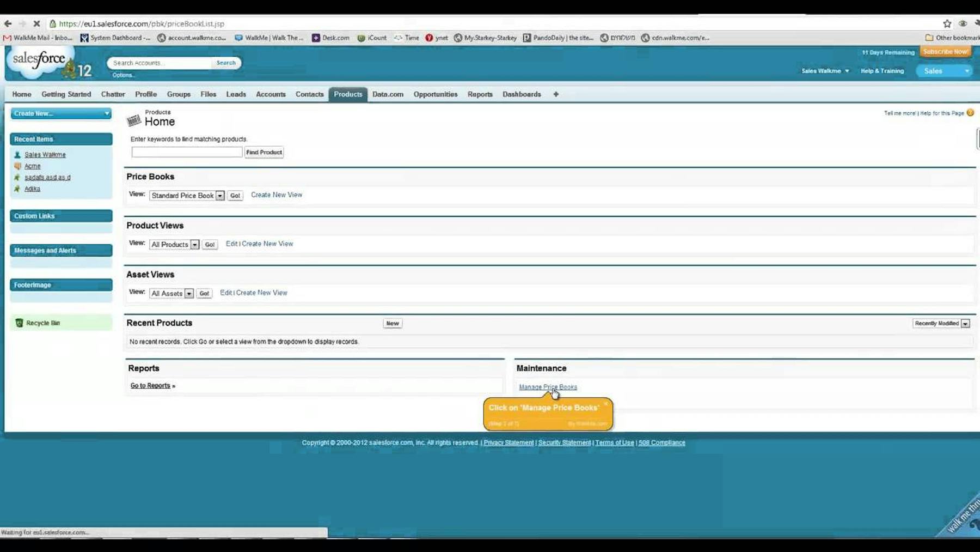Switch to the Data.com tab
The image size is (980, 552).
[x=388, y=94]
